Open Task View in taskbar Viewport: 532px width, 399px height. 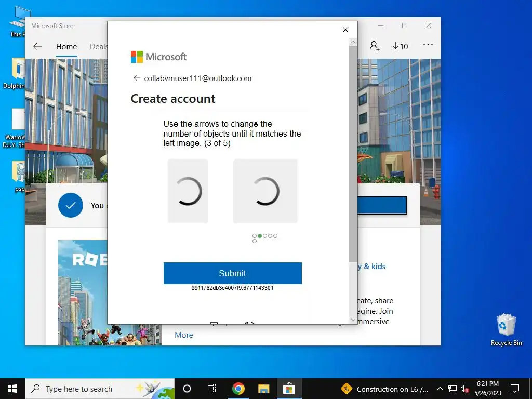[212, 389]
